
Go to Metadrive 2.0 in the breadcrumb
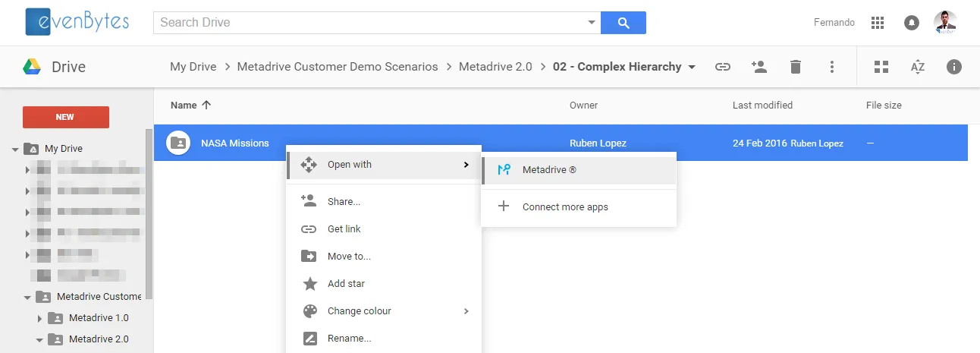click(x=495, y=67)
